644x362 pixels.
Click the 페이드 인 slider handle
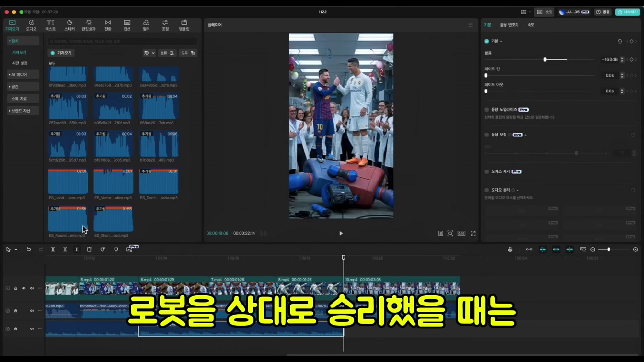pyautogui.click(x=486, y=76)
